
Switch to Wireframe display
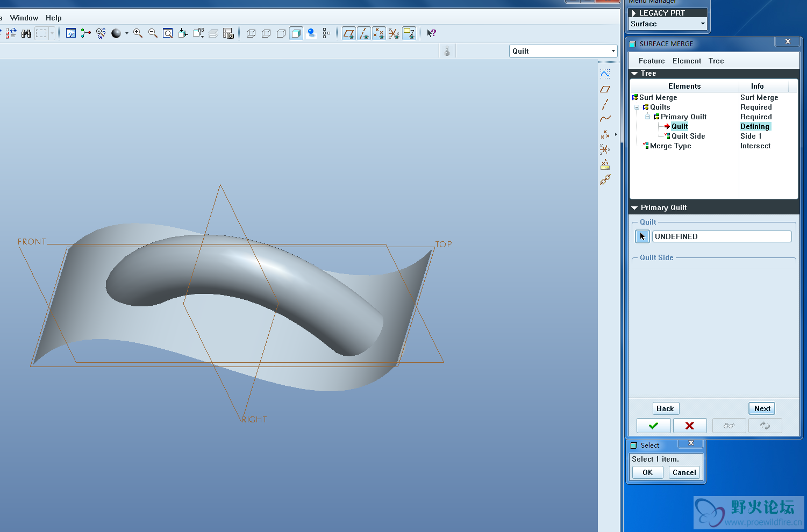point(251,33)
